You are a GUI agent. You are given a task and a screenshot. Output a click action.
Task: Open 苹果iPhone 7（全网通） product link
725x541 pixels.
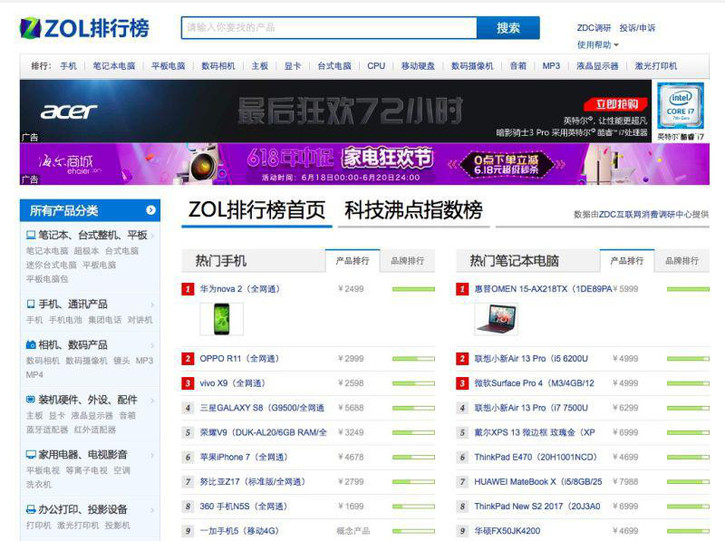click(x=244, y=457)
